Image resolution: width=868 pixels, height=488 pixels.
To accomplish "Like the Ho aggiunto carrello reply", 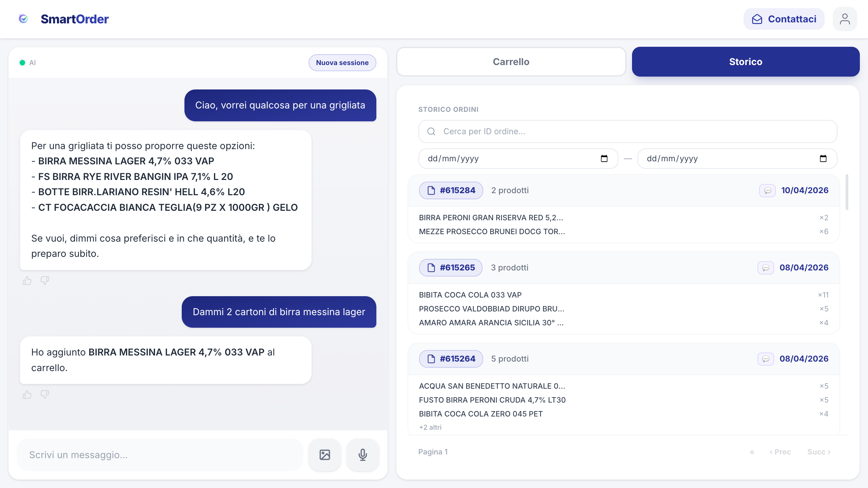I will (x=27, y=394).
